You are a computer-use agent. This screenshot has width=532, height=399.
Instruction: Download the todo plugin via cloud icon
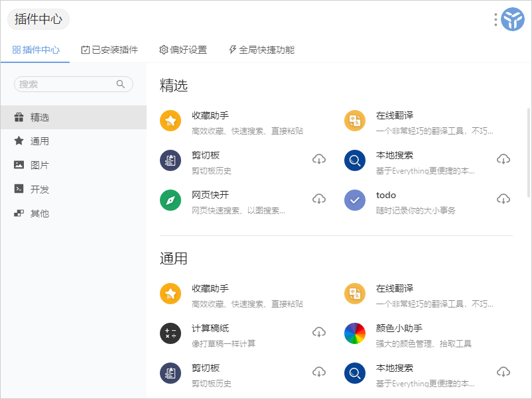[503, 199]
